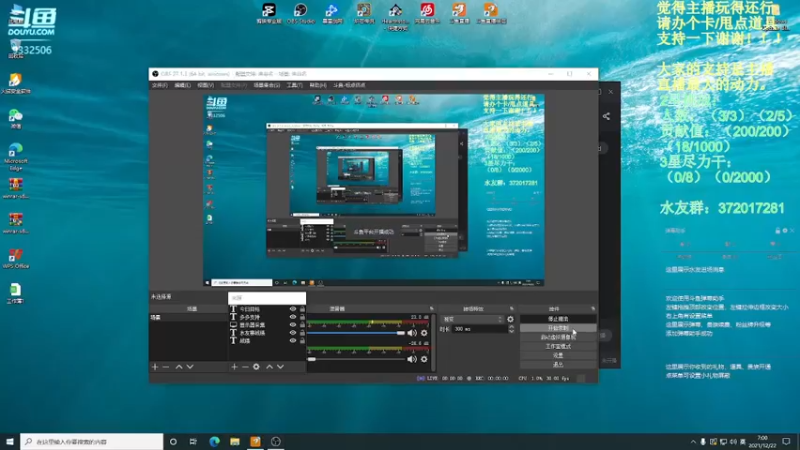Open OBS from the taskbar

click(276, 441)
